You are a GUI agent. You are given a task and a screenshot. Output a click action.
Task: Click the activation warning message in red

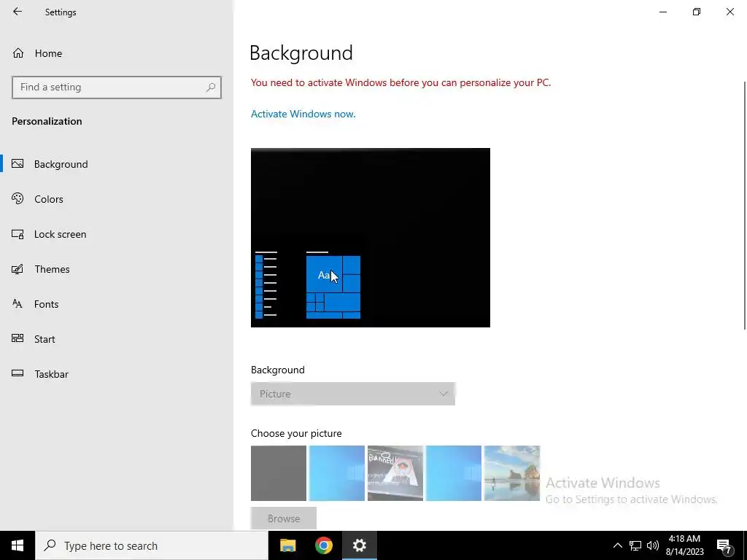tap(400, 82)
